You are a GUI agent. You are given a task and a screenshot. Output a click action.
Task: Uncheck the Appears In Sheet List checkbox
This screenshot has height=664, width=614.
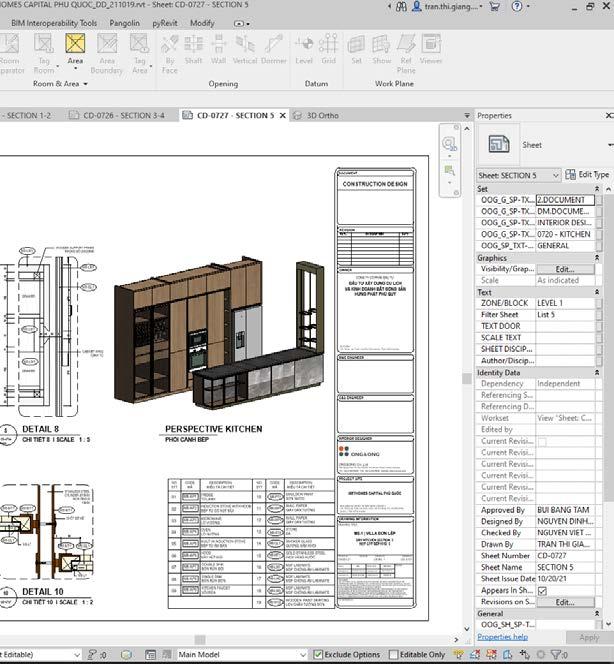pyautogui.click(x=542, y=590)
